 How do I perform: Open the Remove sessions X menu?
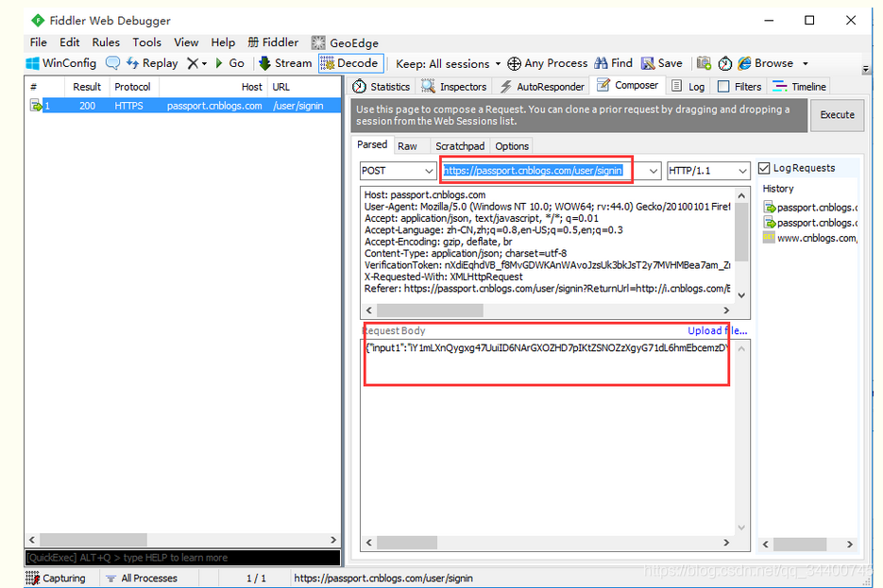click(x=196, y=63)
